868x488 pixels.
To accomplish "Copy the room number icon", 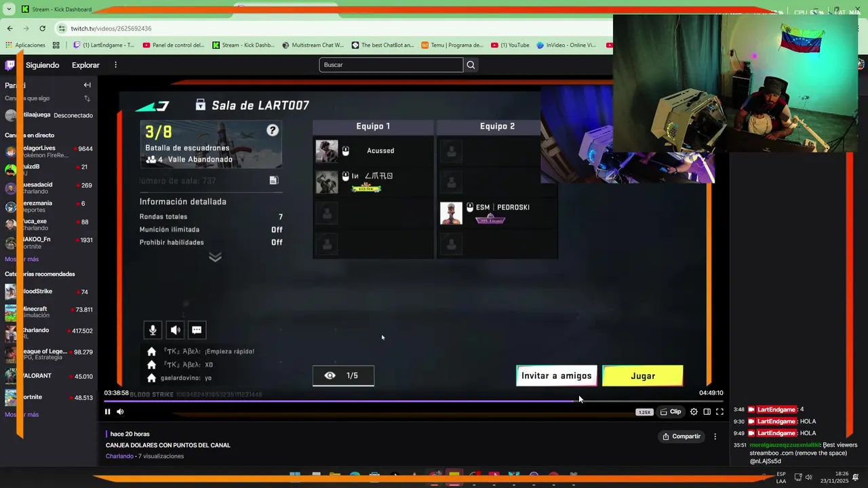I will (x=273, y=180).
